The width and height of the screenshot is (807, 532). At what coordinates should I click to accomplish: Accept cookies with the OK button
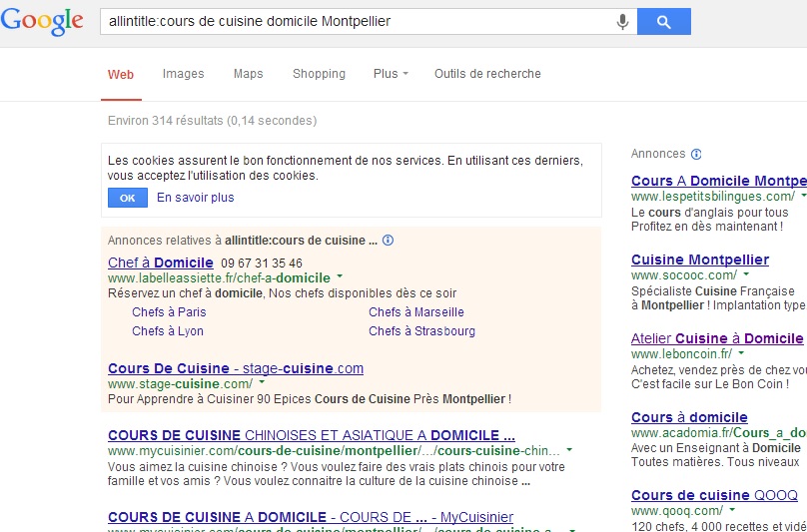(x=128, y=198)
